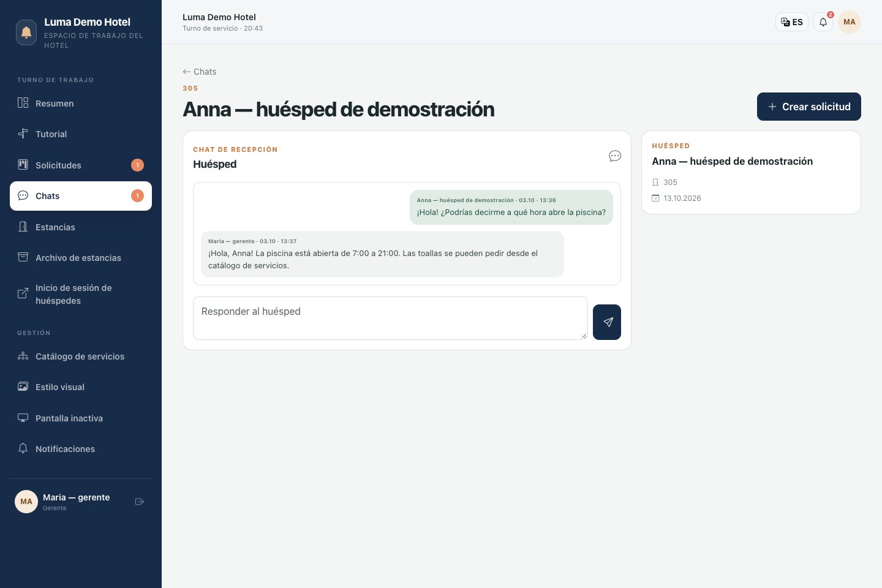This screenshot has height=588, width=882.
Task: Click date 13.10.2026 in guest card
Action: pyautogui.click(x=682, y=198)
